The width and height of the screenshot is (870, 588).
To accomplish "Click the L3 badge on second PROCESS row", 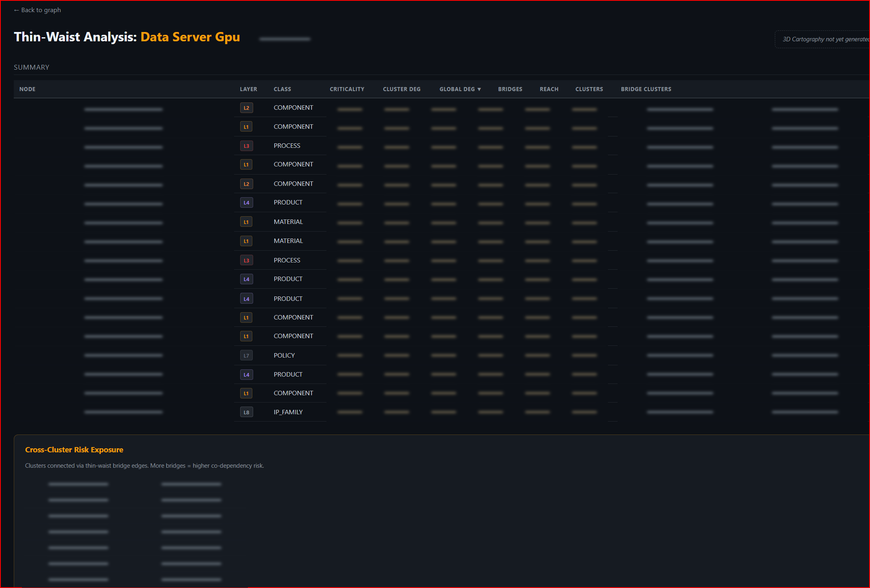I will pyautogui.click(x=246, y=260).
